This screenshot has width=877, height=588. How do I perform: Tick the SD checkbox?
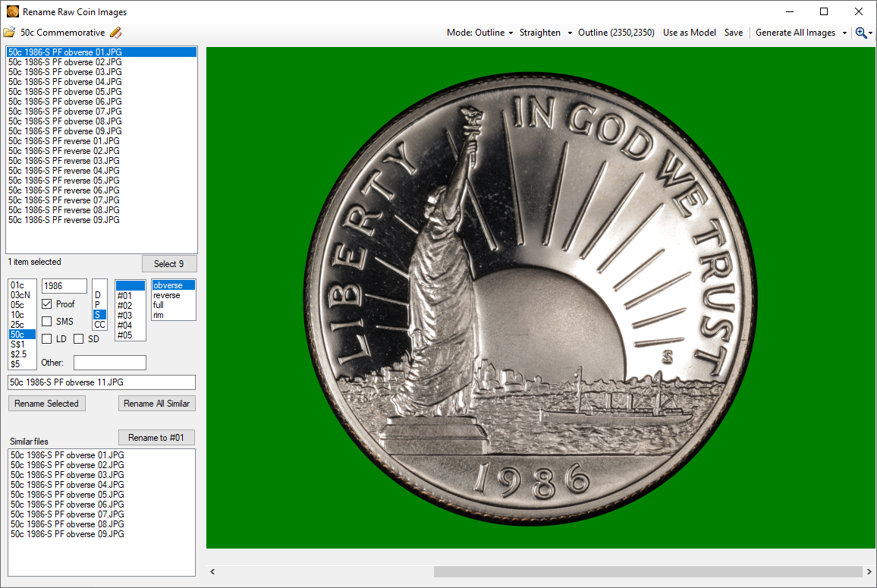tap(79, 339)
